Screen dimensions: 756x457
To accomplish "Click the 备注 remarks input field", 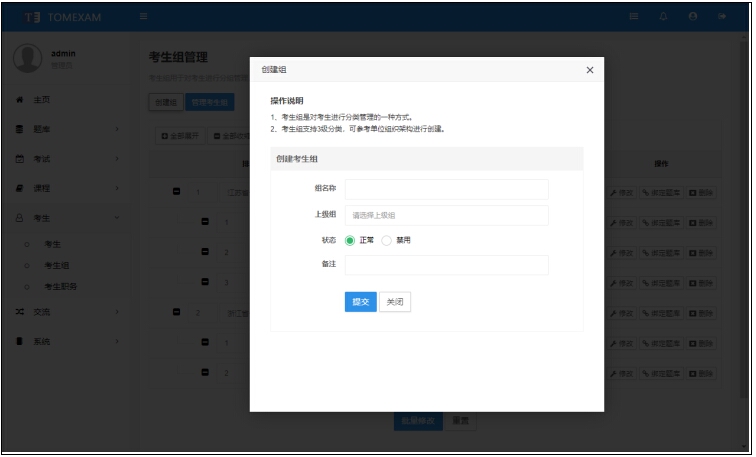I will point(446,265).
